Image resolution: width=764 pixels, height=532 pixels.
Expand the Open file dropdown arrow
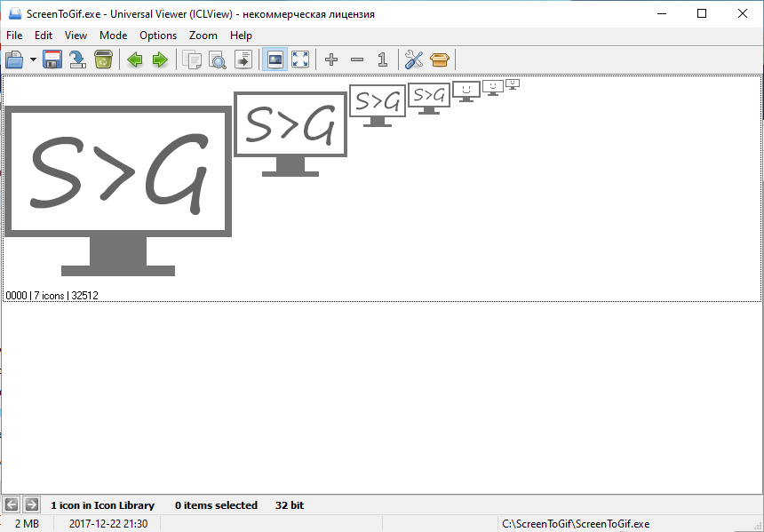[x=33, y=60]
